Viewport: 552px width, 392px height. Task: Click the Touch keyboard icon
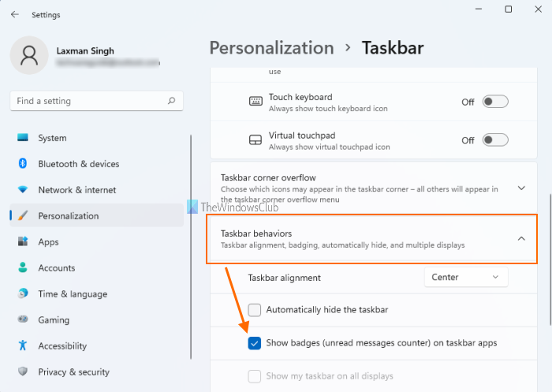coord(255,102)
